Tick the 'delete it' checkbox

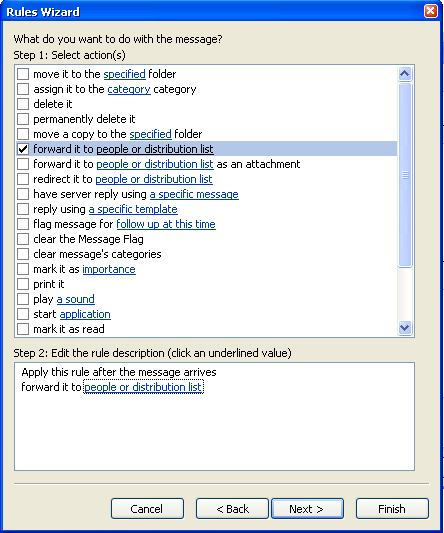pyautogui.click(x=23, y=104)
